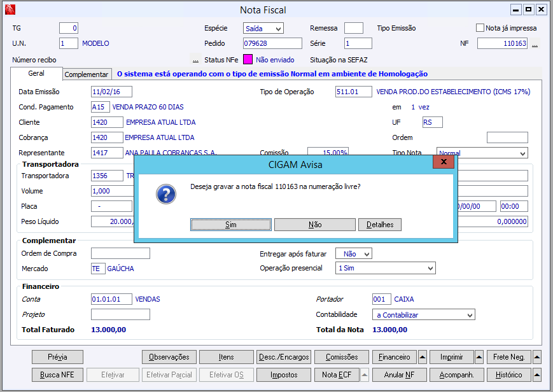The height and width of the screenshot is (392, 553).
Task: Click the CIGAM application icon in title bar
Action: [x=10, y=10]
